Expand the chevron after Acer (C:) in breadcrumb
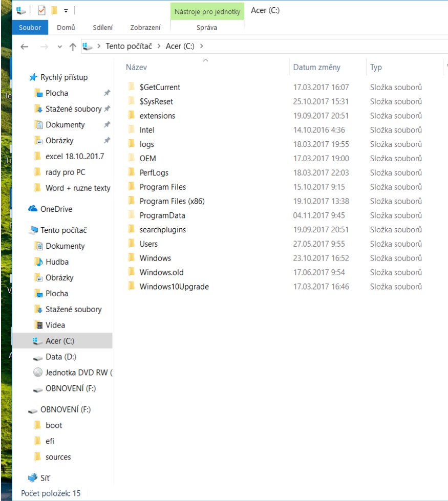Viewport: 448px width, 501px height. pyautogui.click(x=201, y=47)
